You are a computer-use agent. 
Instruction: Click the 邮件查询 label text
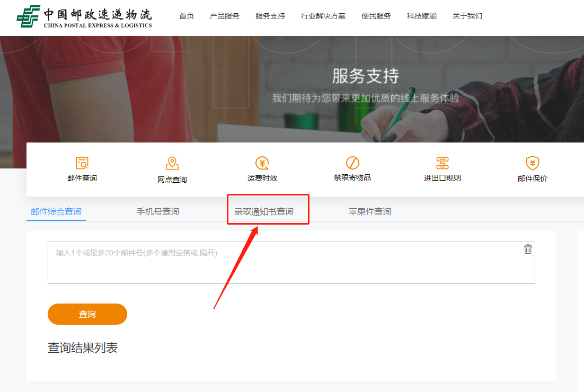click(x=82, y=178)
